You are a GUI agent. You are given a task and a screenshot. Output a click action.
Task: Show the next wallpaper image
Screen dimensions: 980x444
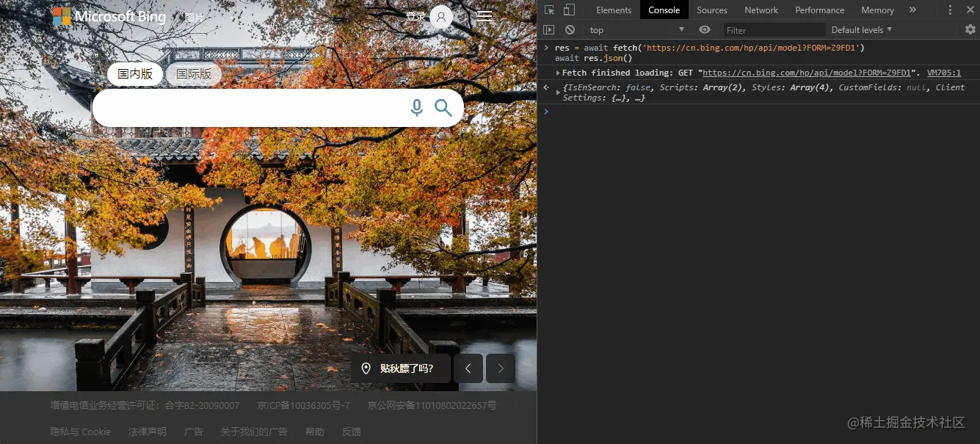point(501,368)
